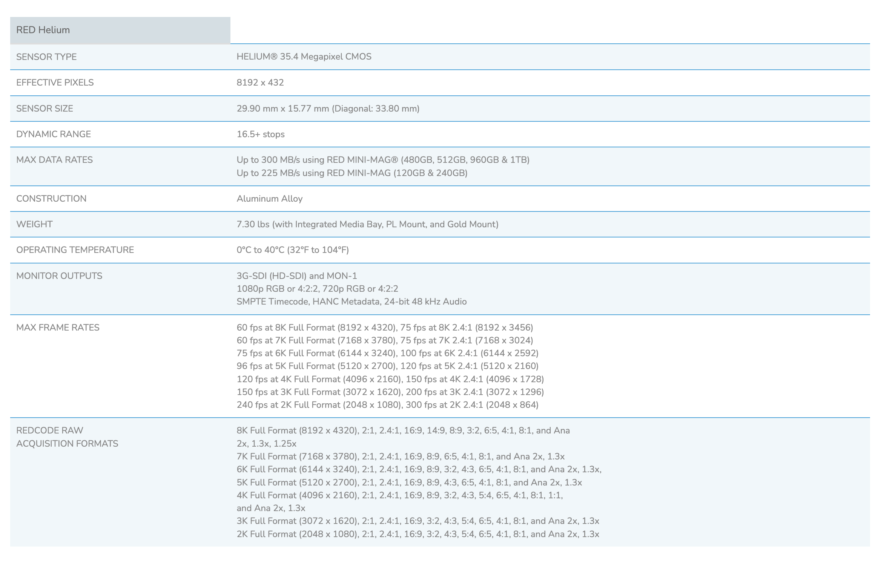This screenshot has height=588, width=881.
Task: Click '96 fps at 5K Full Format' line
Action: 387,366
